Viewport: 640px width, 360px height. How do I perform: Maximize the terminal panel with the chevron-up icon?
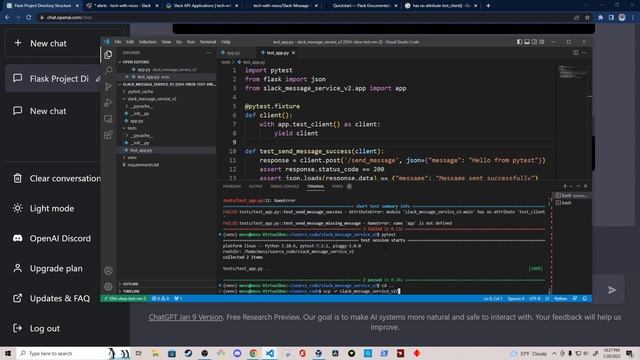click(x=578, y=186)
